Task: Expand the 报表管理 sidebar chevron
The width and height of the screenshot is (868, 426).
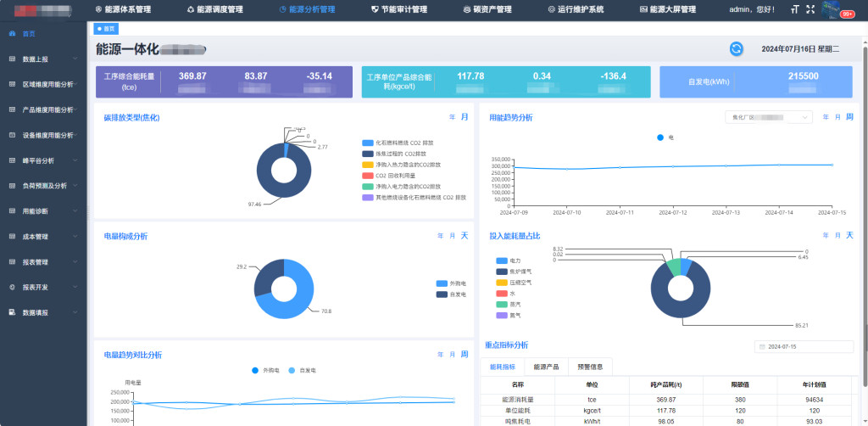Action: [75, 262]
